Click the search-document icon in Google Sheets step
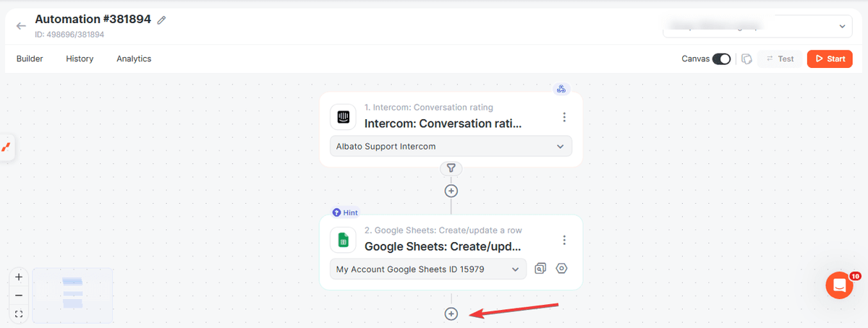This screenshot has height=328, width=868. pos(540,269)
